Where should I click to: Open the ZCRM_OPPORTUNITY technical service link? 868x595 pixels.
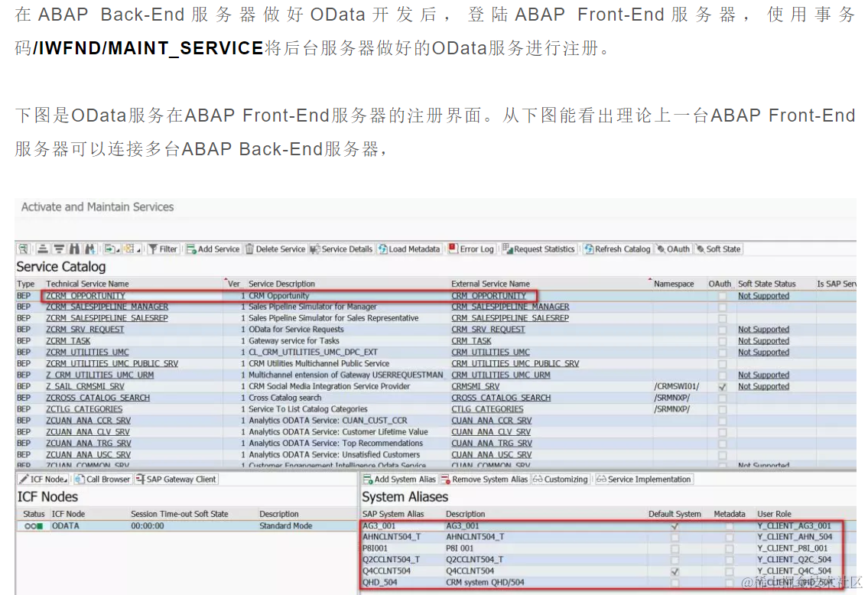(85, 296)
